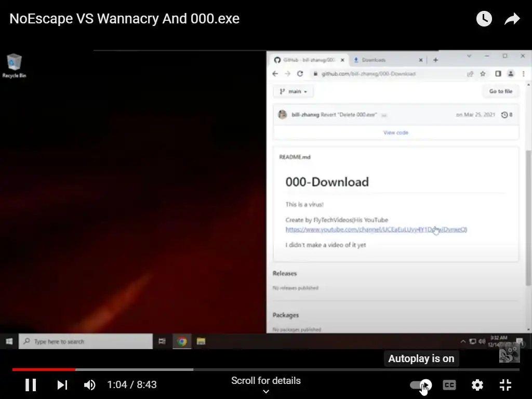This screenshot has height=399, width=532.
Task: Click the Releases section heading
Action: (x=285, y=273)
